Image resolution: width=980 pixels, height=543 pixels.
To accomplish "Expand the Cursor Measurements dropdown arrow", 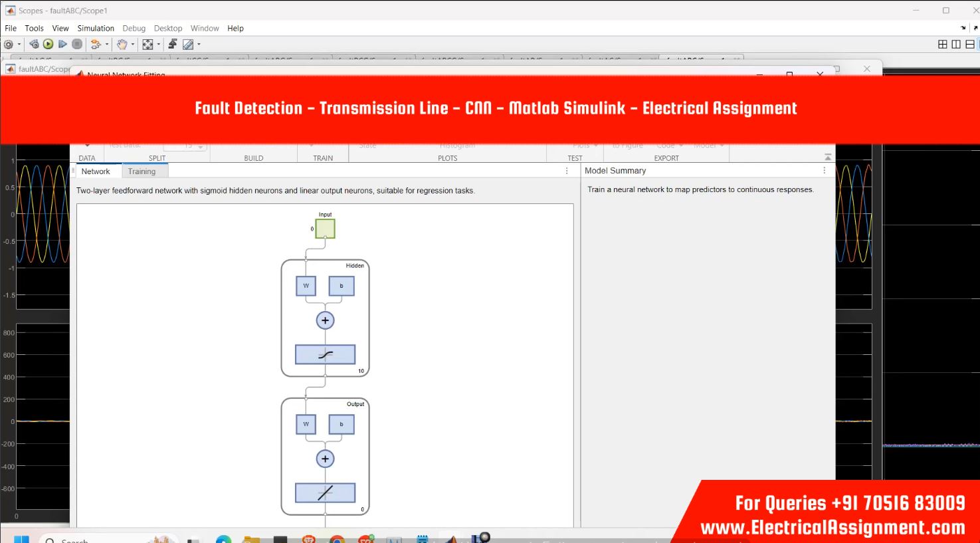I will (x=199, y=45).
